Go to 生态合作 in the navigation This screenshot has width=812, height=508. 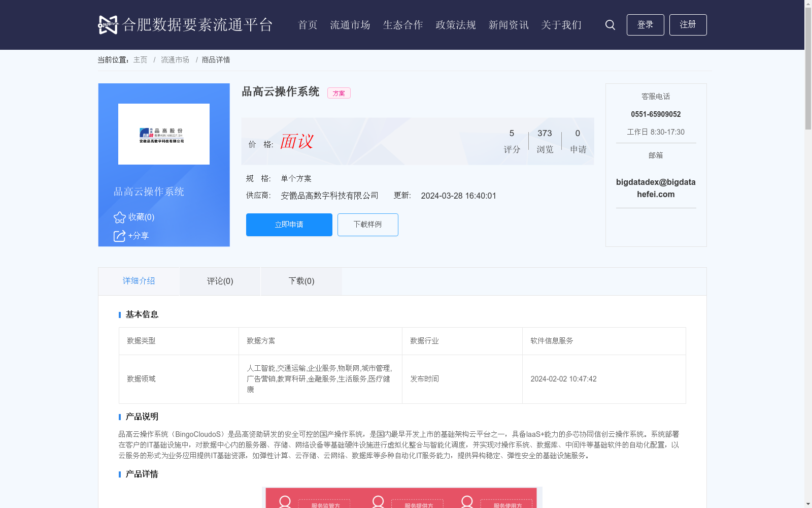403,25
